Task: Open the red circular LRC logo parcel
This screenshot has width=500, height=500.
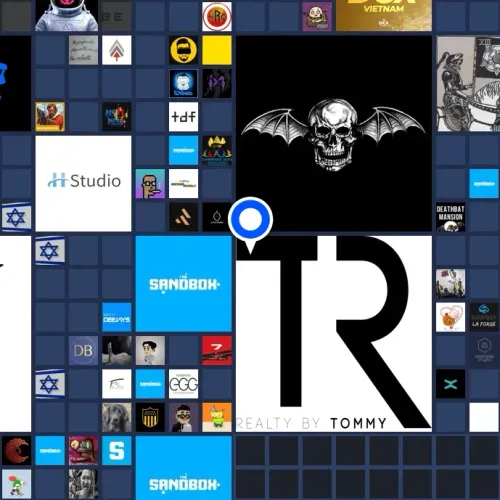Action: [x=217, y=16]
